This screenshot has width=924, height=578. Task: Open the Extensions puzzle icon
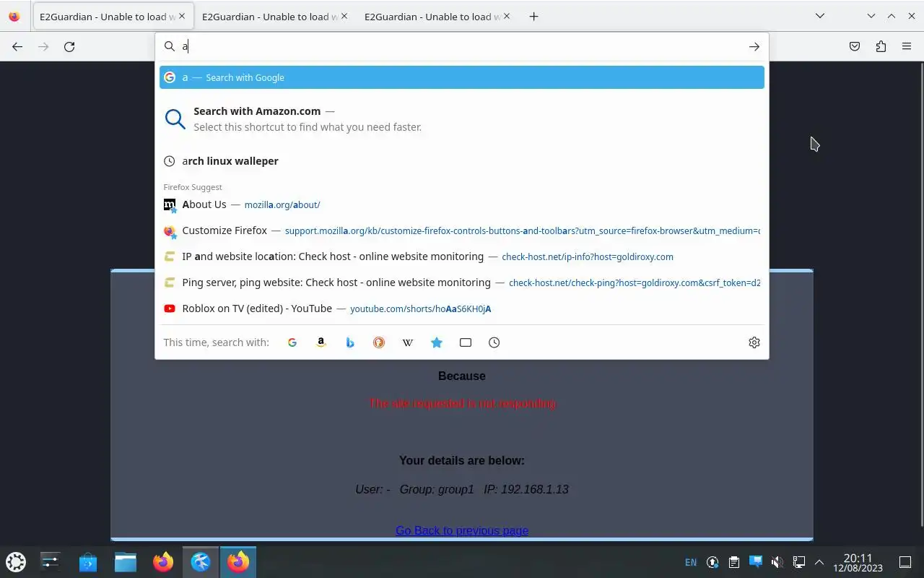coord(881,46)
